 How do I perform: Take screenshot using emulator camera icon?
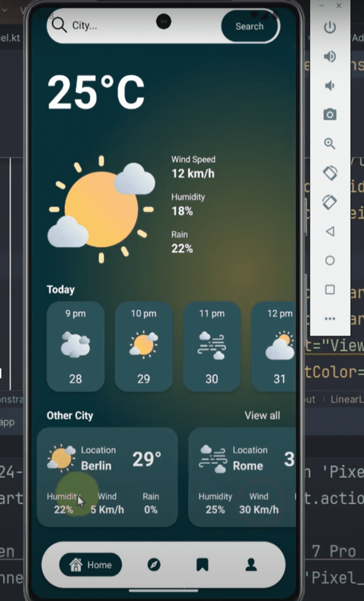pyautogui.click(x=330, y=114)
